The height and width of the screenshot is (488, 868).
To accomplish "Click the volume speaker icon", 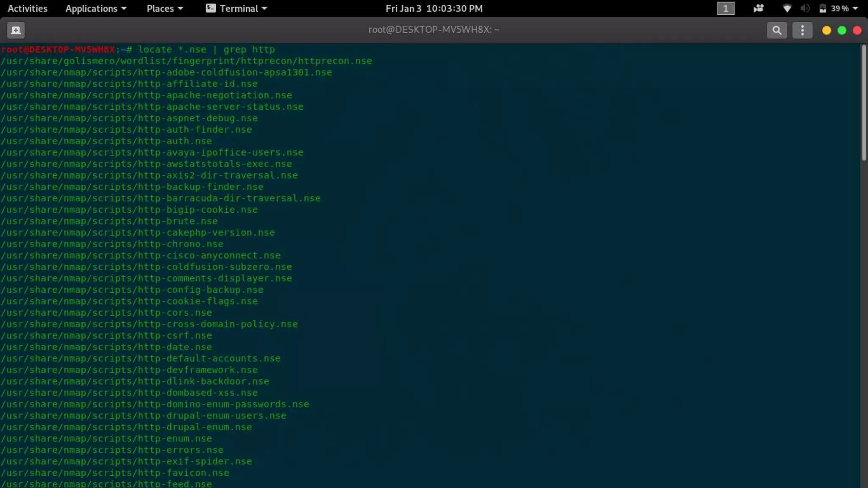I will tap(805, 8).
